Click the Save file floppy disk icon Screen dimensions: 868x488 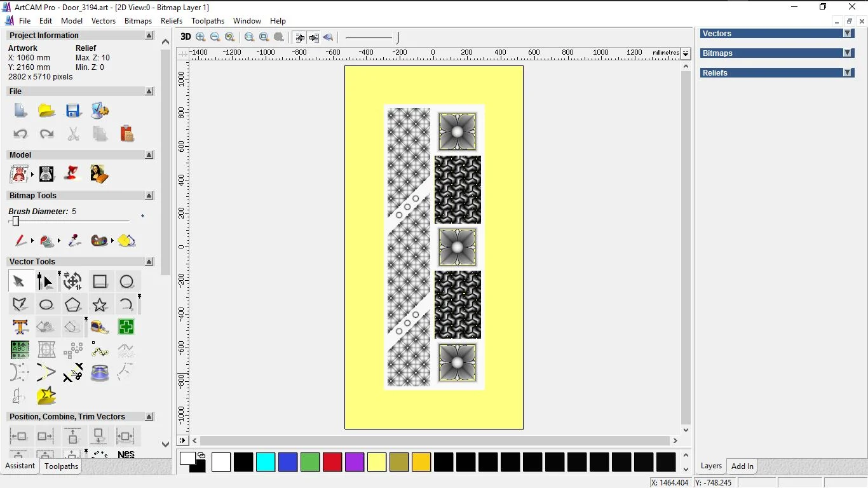pyautogui.click(x=73, y=111)
